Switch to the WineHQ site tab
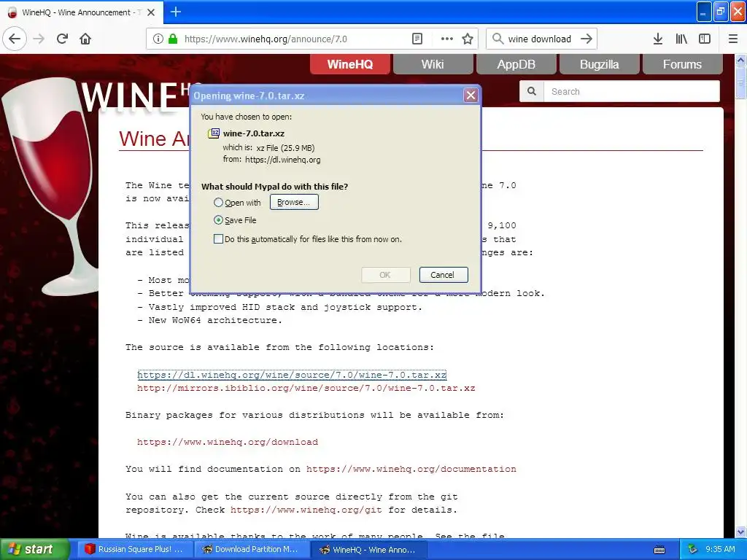This screenshot has width=747, height=560. click(x=350, y=64)
